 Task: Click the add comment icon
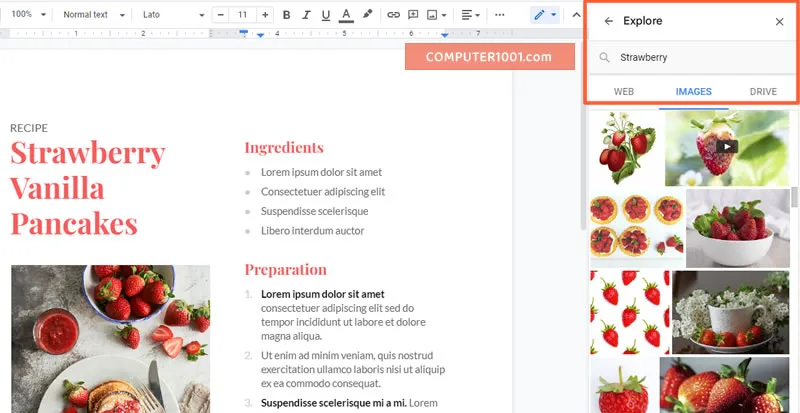pos(413,15)
